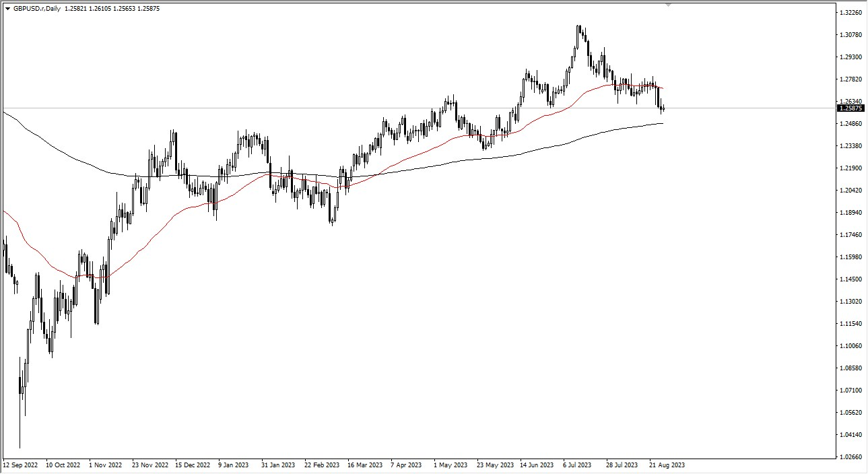Click the 1.18940 price axis label
Image resolution: width=868 pixels, height=474 pixels.
[x=850, y=213]
